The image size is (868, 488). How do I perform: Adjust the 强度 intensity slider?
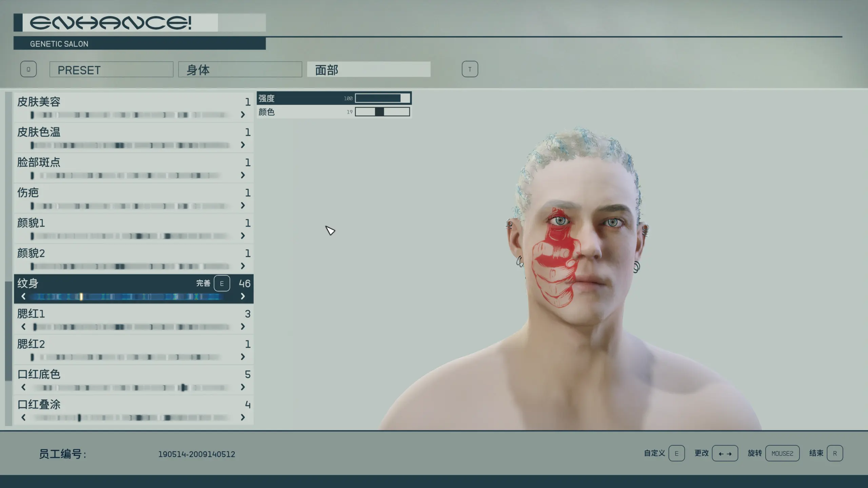point(382,98)
